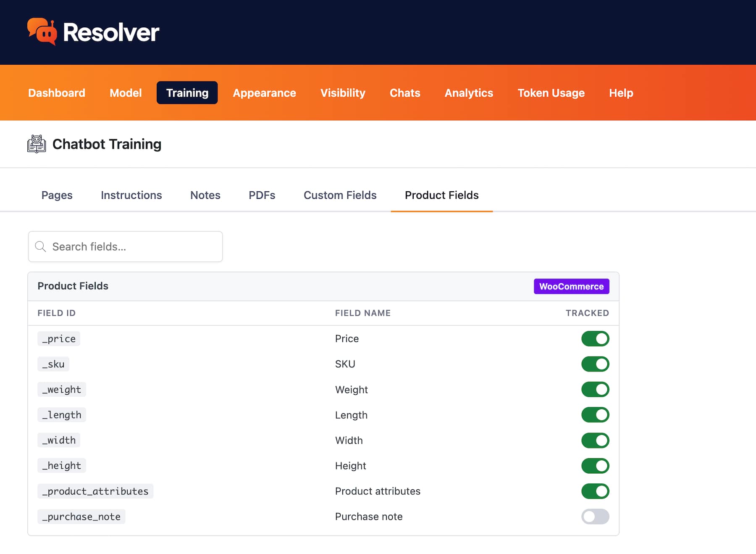Screen dimensions: 756x554
Task: Open the Notes tab
Action: (x=205, y=195)
